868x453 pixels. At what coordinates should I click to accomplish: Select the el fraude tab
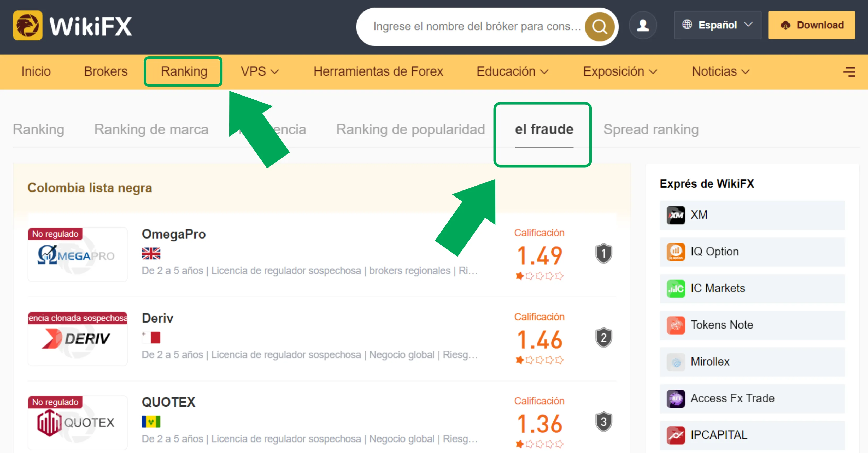544,129
